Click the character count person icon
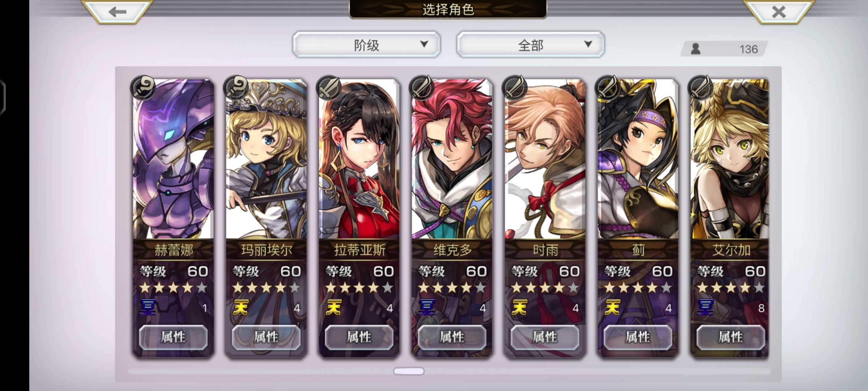Viewport: 868px width, 391px height. pos(695,49)
